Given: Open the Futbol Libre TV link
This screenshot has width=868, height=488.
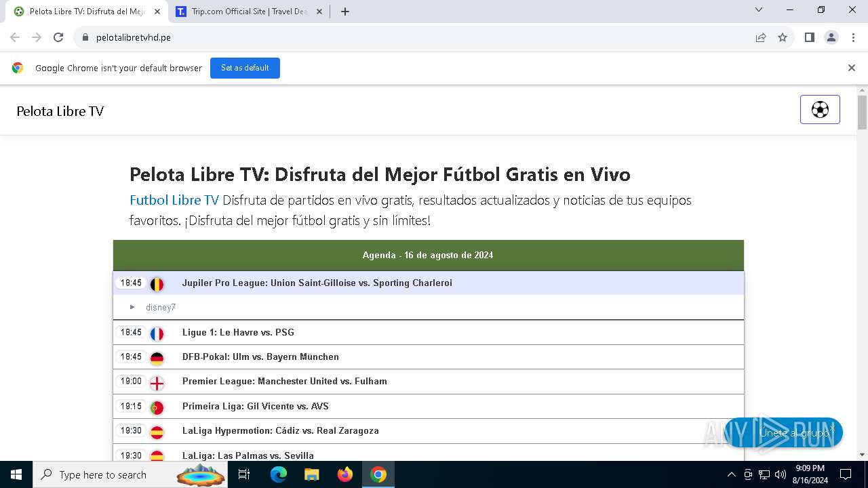Looking at the screenshot, I should [x=174, y=200].
